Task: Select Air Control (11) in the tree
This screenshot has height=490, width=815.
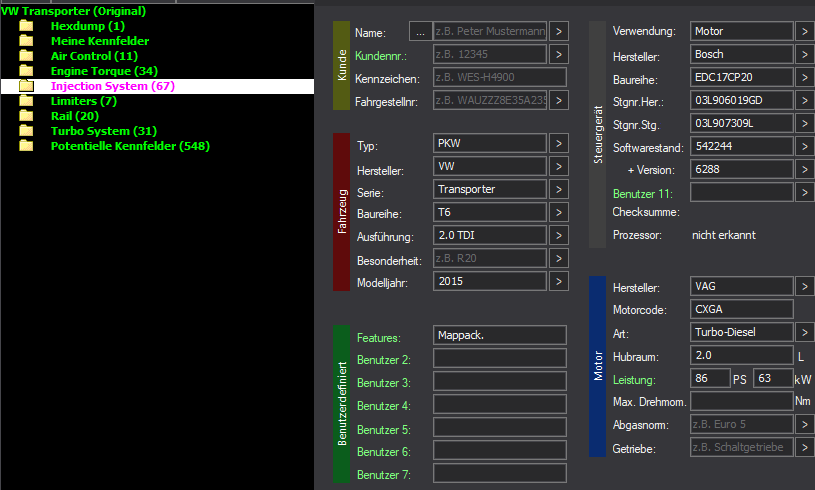Action: (x=94, y=56)
